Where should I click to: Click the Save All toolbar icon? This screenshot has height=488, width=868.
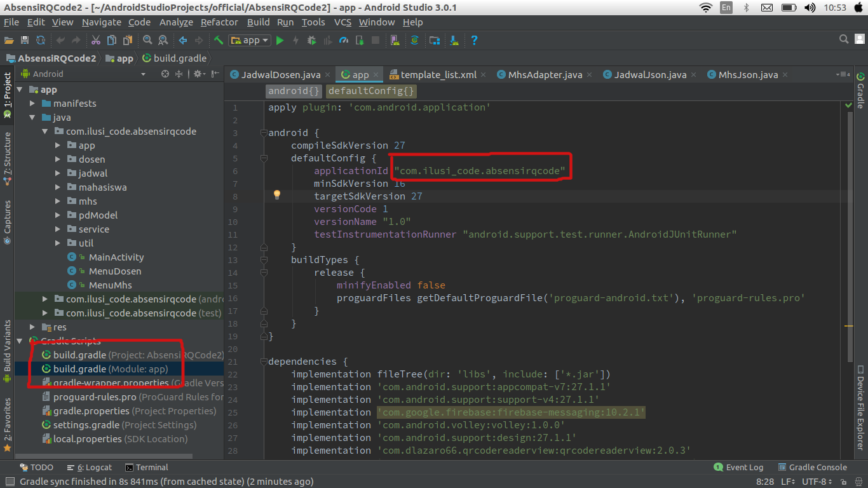click(25, 40)
